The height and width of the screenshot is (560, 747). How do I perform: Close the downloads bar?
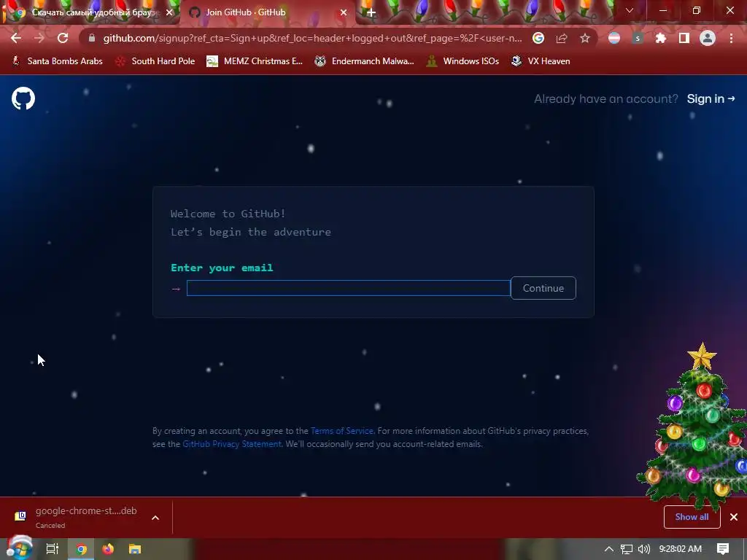(x=734, y=517)
